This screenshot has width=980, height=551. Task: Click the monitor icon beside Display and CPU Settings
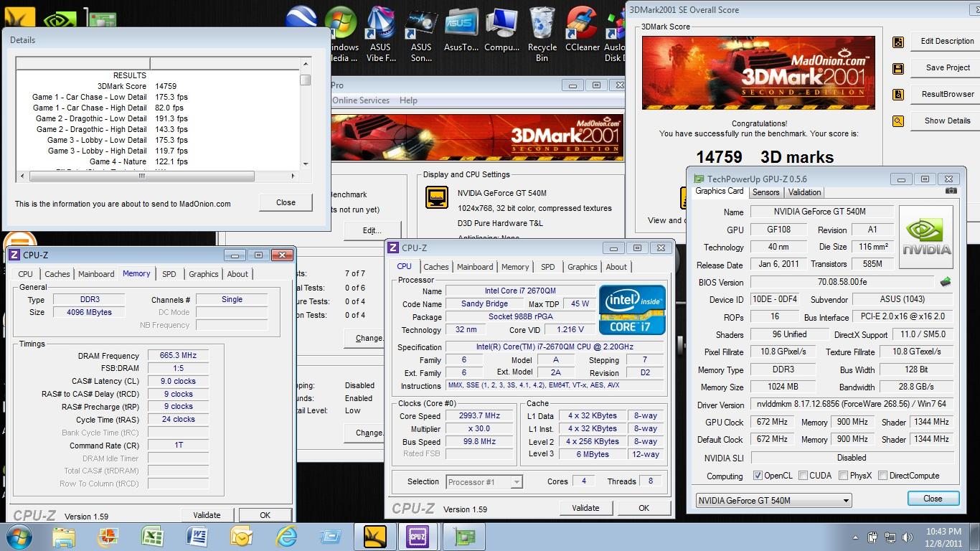coord(437,197)
